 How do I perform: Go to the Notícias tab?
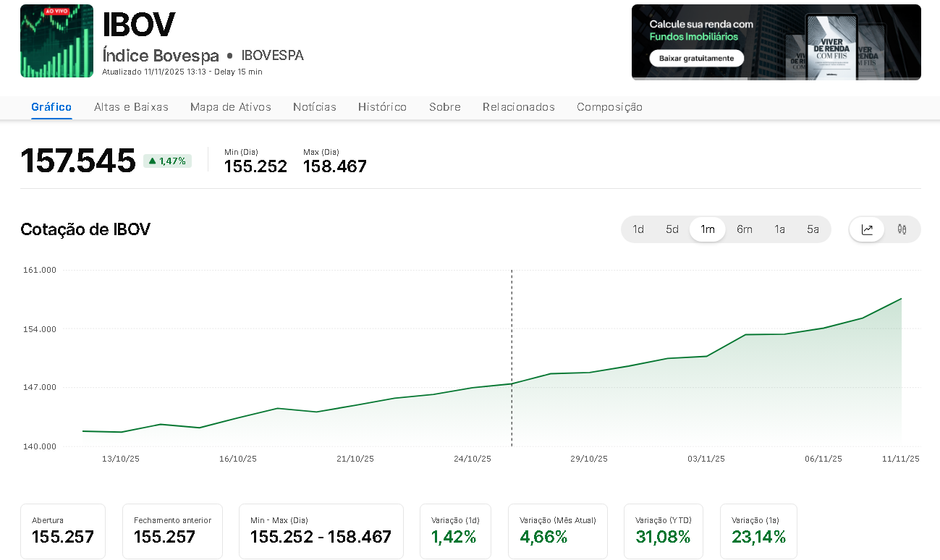pyautogui.click(x=315, y=107)
